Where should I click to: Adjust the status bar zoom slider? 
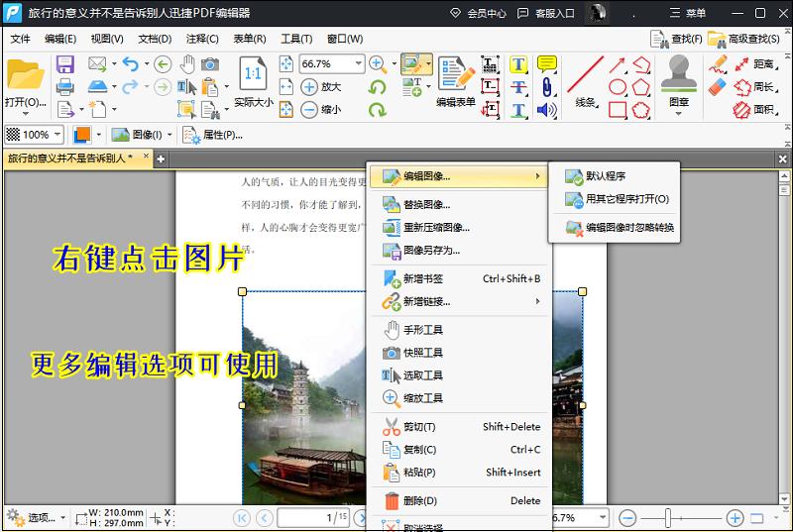click(x=668, y=518)
